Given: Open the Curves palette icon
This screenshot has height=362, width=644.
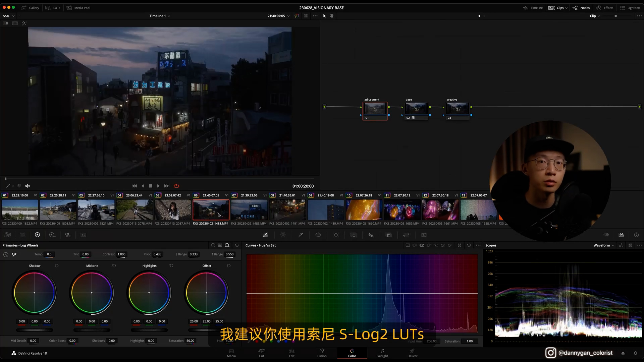Looking at the screenshot, I should point(265,235).
